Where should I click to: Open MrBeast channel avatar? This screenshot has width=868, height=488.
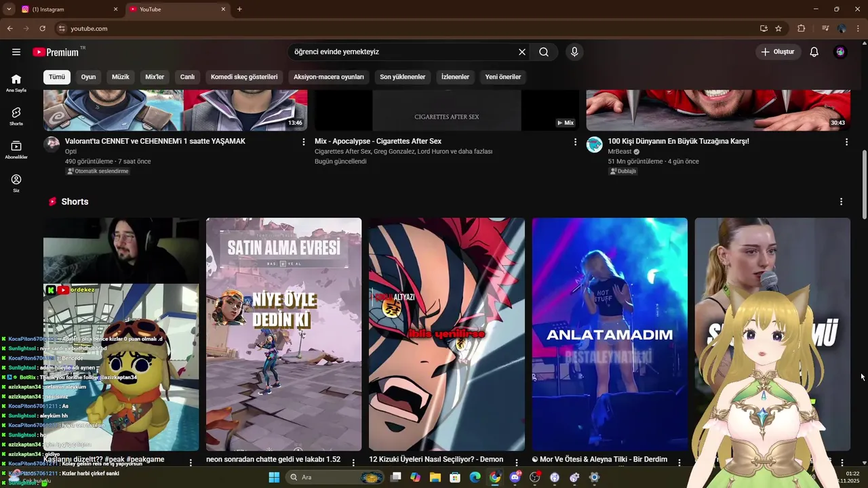coord(595,144)
